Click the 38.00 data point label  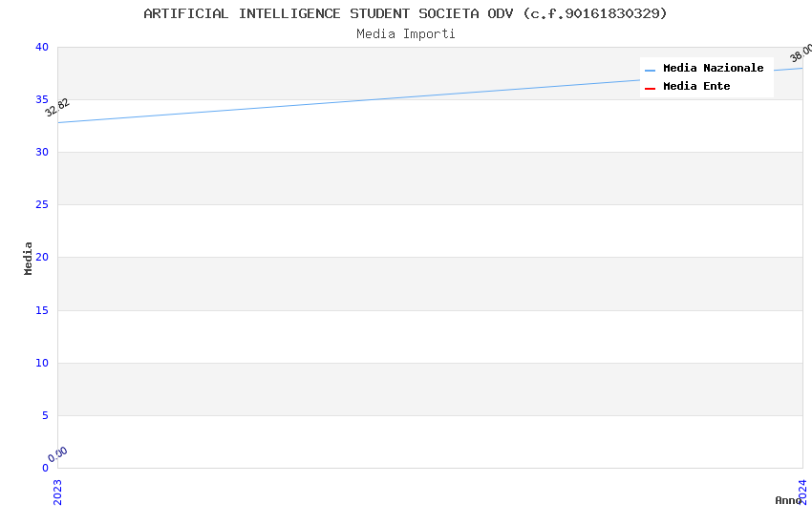click(801, 52)
